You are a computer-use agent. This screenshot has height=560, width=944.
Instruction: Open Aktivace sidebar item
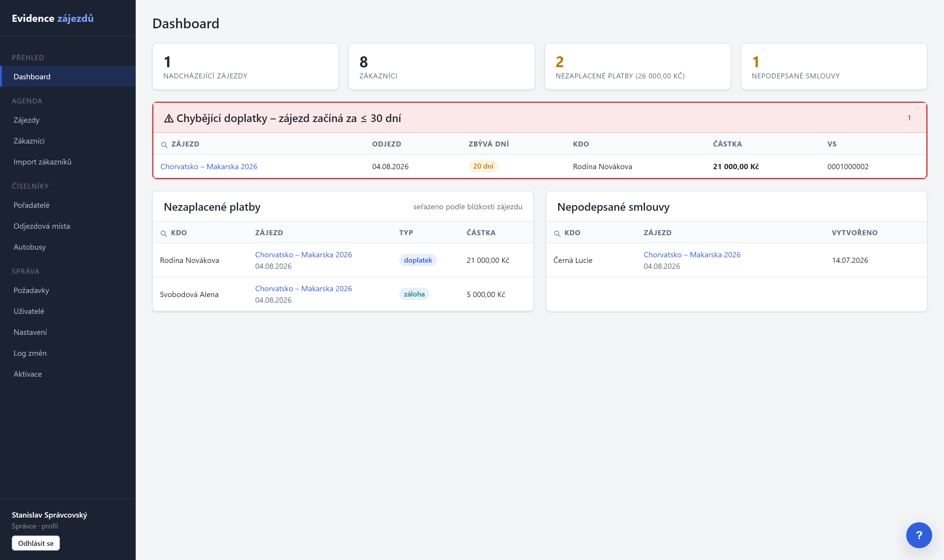pyautogui.click(x=68, y=374)
